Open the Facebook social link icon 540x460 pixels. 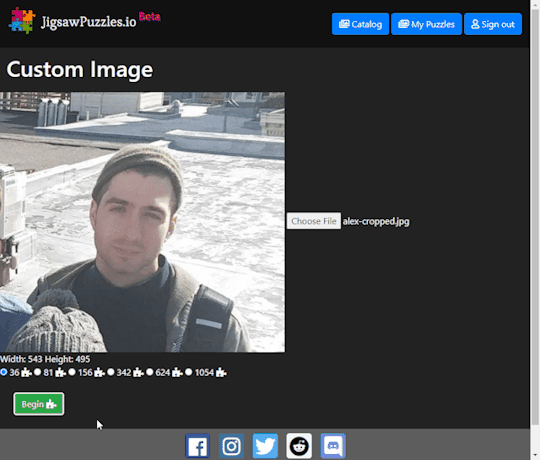point(197,446)
